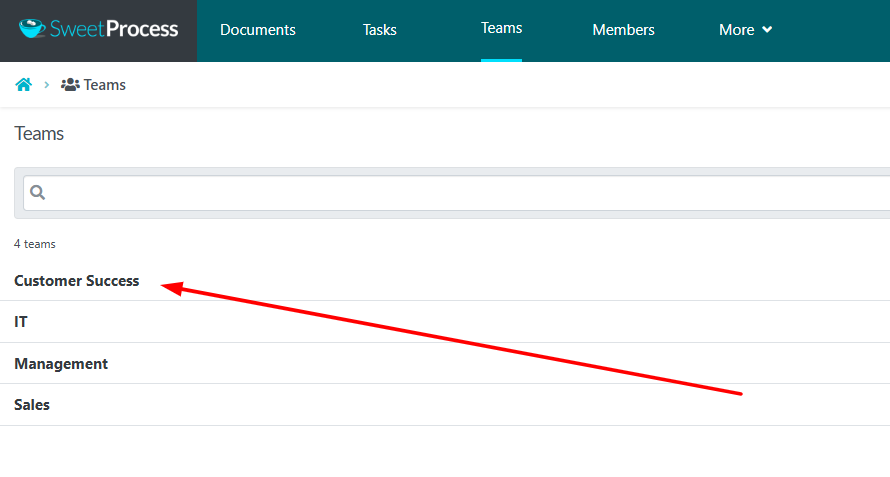The width and height of the screenshot is (890, 477).
Task: Select the Management team
Action: pos(61,364)
